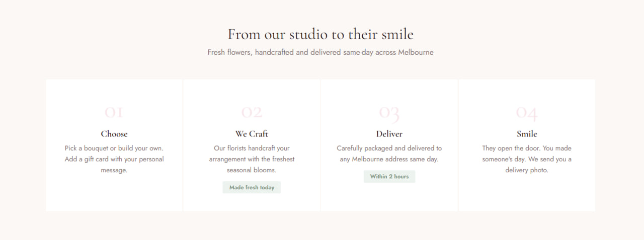This screenshot has width=644, height=240.
Task: Select the Deliver step heading
Action: 389,134
